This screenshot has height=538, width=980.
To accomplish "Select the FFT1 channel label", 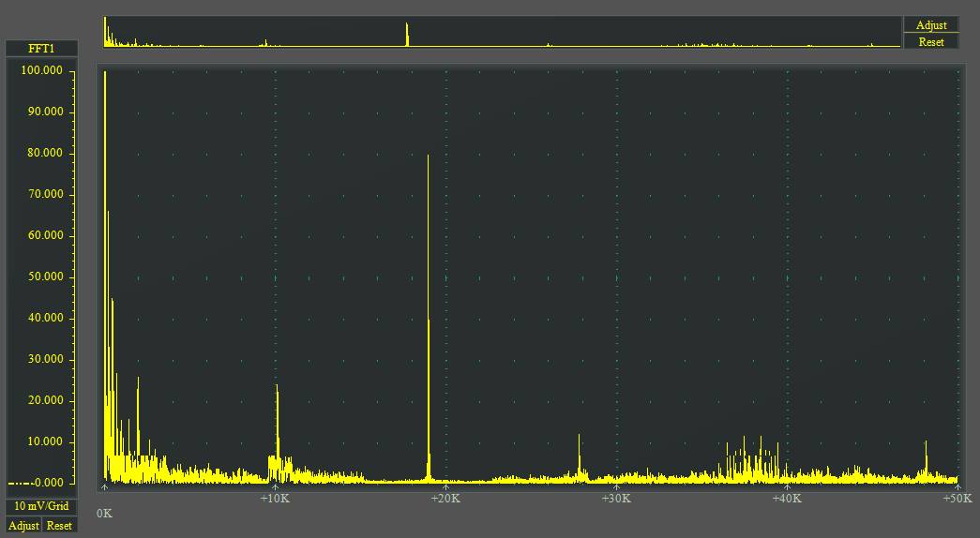I will [41, 49].
